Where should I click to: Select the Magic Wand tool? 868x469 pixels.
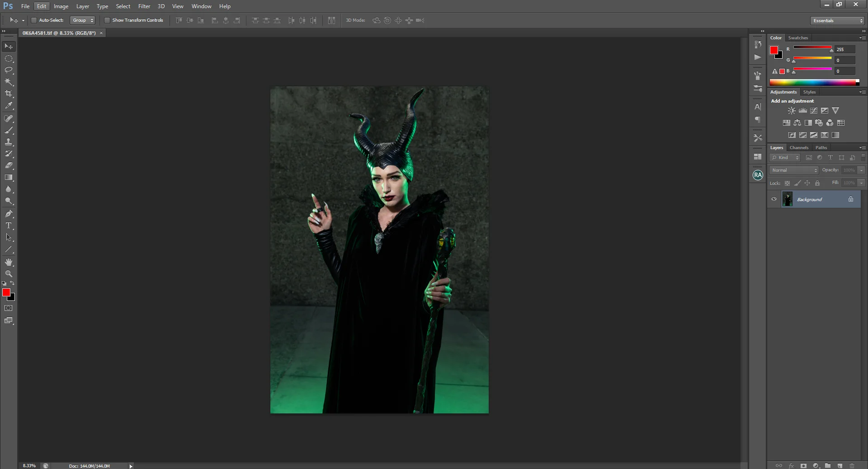(9, 82)
